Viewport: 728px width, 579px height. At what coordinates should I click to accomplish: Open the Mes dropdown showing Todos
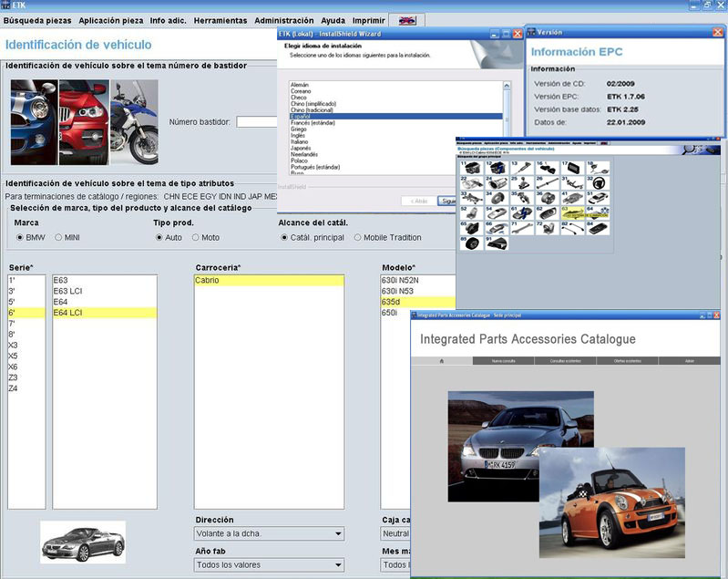pyautogui.click(x=395, y=565)
